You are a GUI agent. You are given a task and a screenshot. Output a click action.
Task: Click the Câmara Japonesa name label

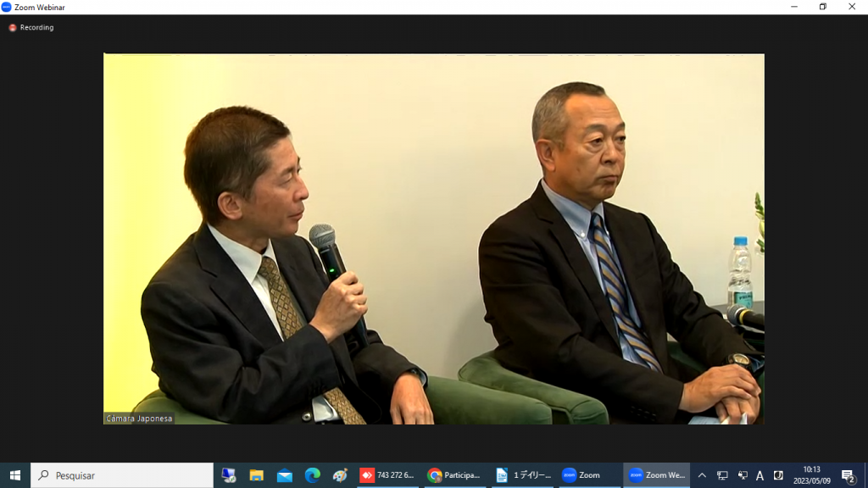[139, 419]
